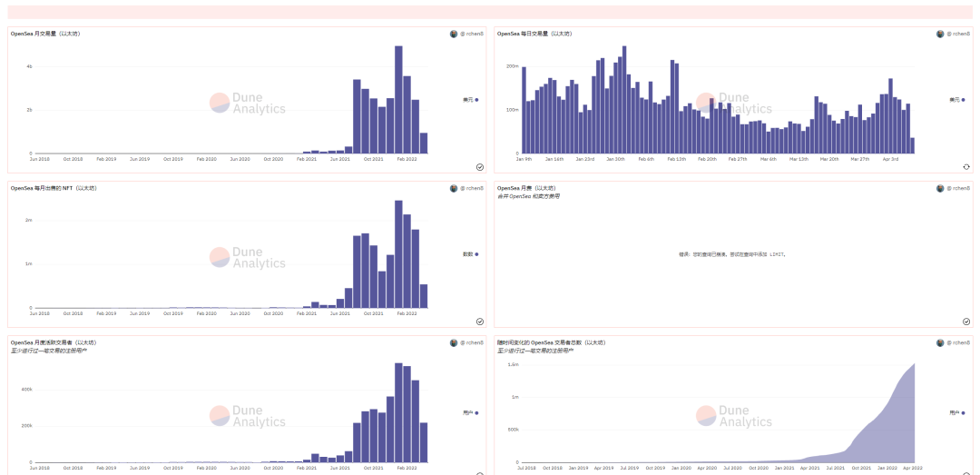Click the query error message mentioning LIMIT

click(732, 254)
